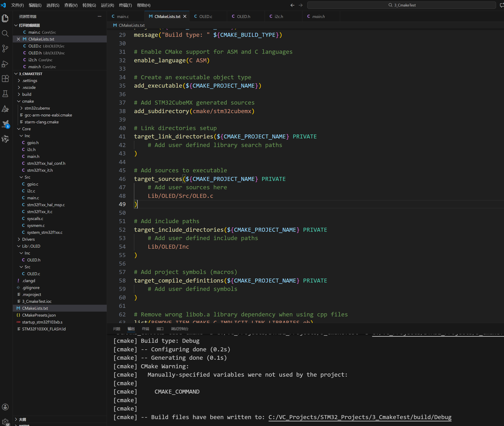Open stm32f1xx_hal_msp.c file
Viewport: 504px width, 426px height.
(x=46, y=205)
